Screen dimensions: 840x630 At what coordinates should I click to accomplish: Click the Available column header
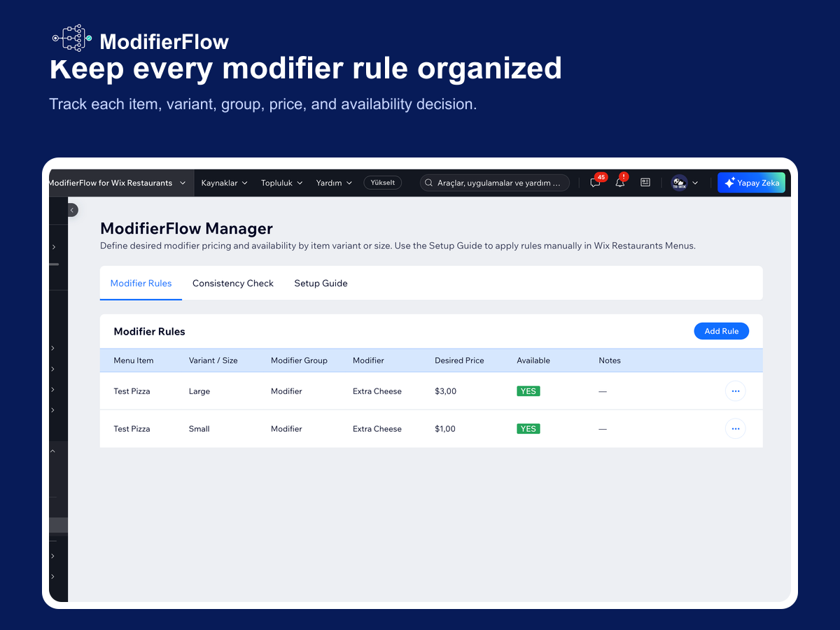(x=533, y=360)
